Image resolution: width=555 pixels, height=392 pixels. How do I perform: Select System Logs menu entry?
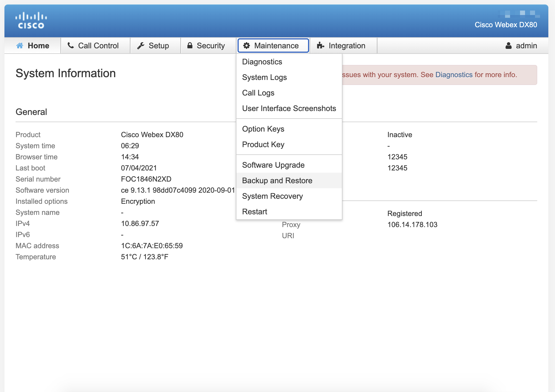[289, 77]
